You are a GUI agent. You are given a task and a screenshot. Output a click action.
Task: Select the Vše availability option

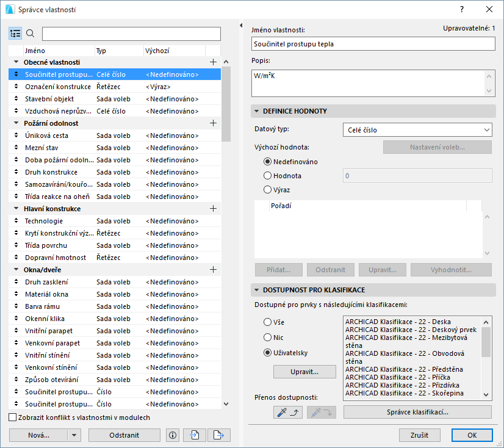point(267,322)
